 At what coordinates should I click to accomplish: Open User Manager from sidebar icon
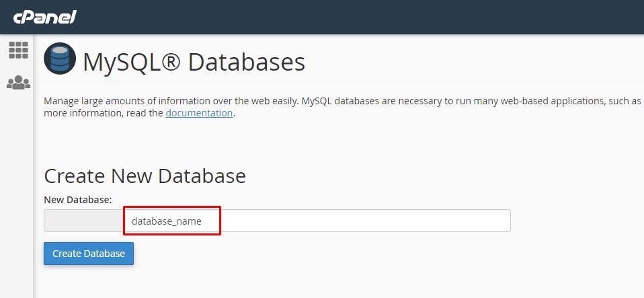coord(18,83)
